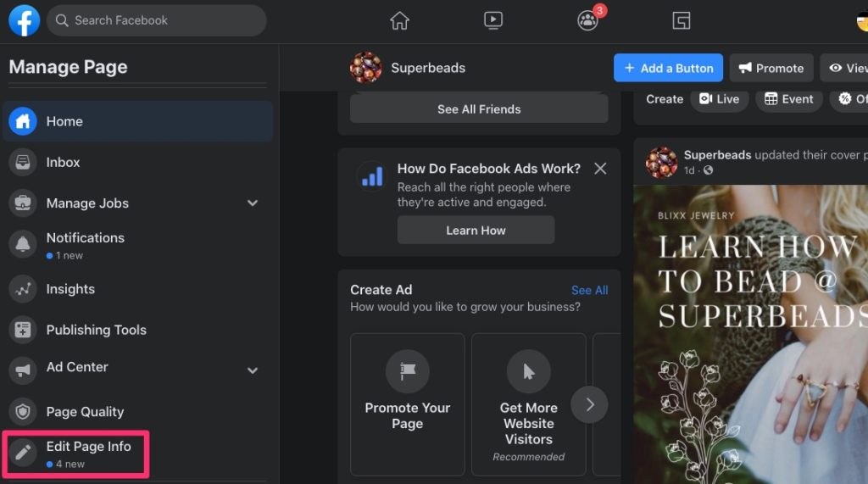This screenshot has height=484, width=868.
Task: Click the Insights chart icon
Action: tap(23, 289)
